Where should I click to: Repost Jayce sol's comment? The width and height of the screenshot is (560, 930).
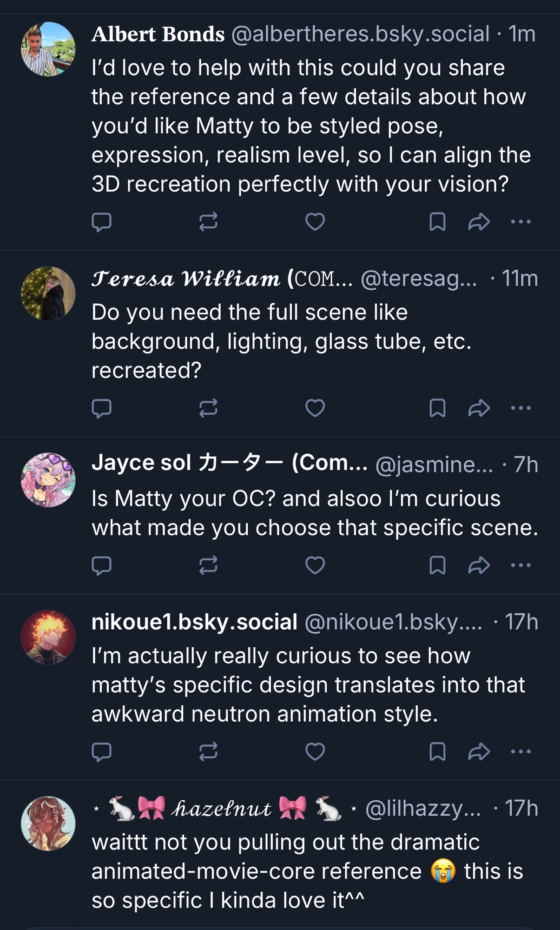click(208, 565)
